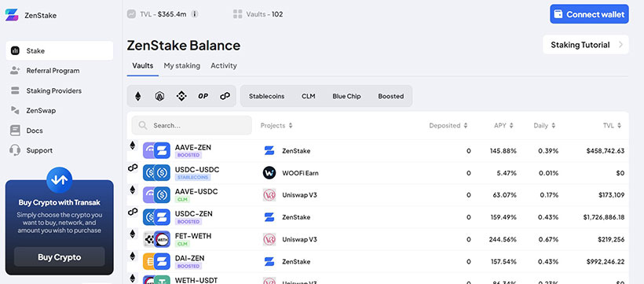Viewport: 644px width, 284px height.
Task: Switch to the Activity tab
Action: click(224, 65)
